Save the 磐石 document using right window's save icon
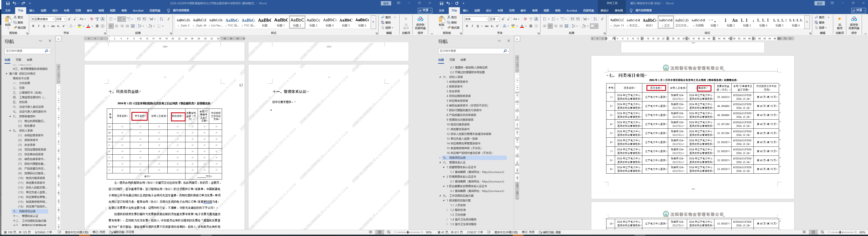Viewport: 868px width, 236px height. tap(441, 3)
